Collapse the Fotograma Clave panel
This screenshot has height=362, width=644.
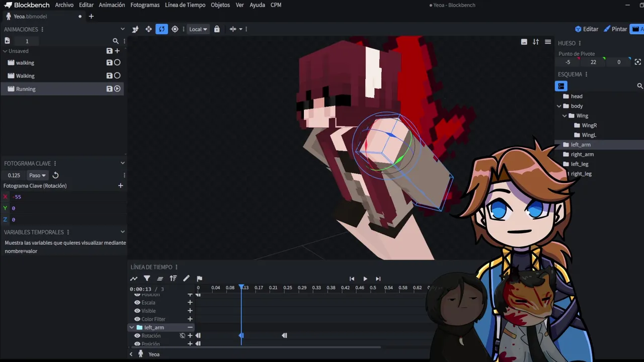click(x=122, y=163)
